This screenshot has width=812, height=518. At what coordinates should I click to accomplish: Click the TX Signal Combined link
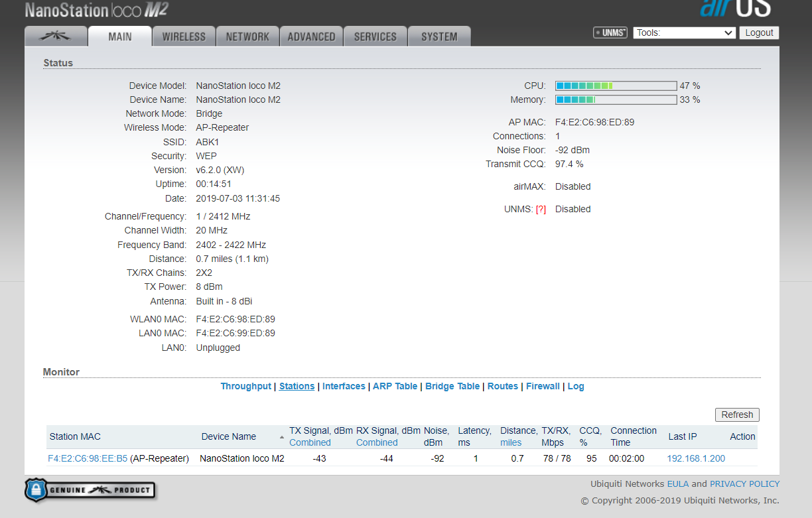pyautogui.click(x=310, y=442)
